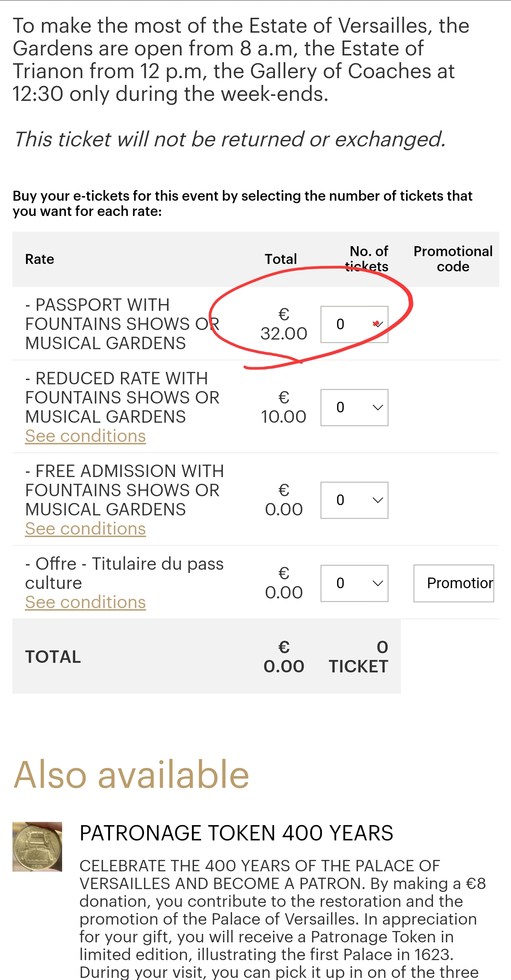Click the Total column header
The width and height of the screenshot is (511, 980).
(281, 259)
